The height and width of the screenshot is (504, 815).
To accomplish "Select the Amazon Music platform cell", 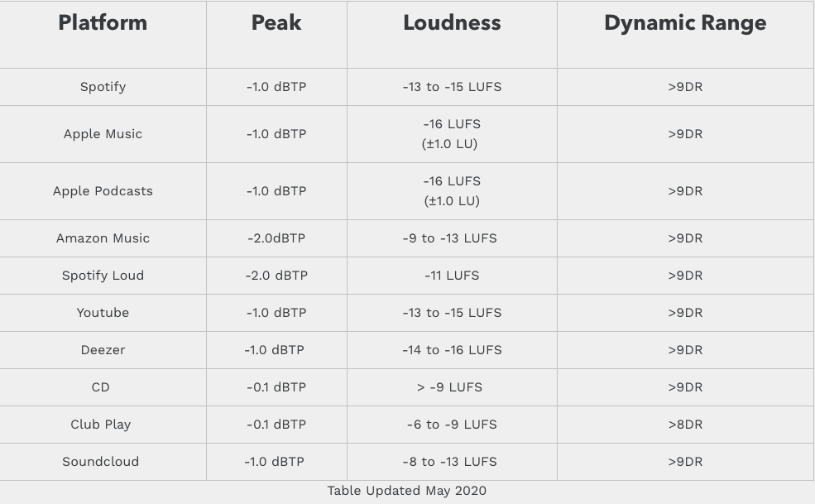I will [103, 238].
